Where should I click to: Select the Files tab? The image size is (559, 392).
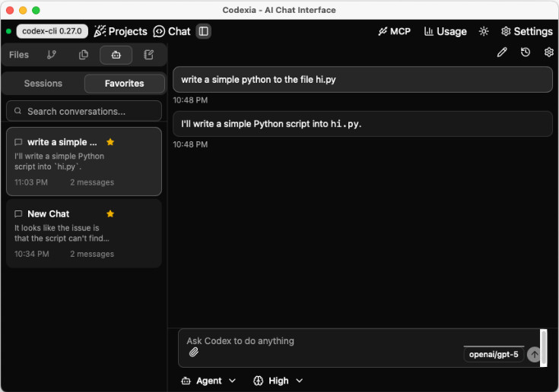(19, 55)
